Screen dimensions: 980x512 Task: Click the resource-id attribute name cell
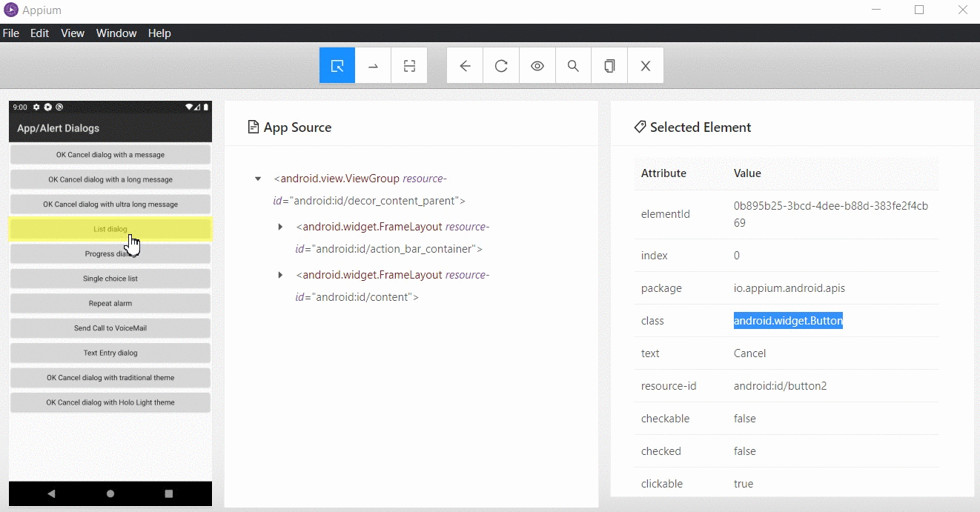669,386
